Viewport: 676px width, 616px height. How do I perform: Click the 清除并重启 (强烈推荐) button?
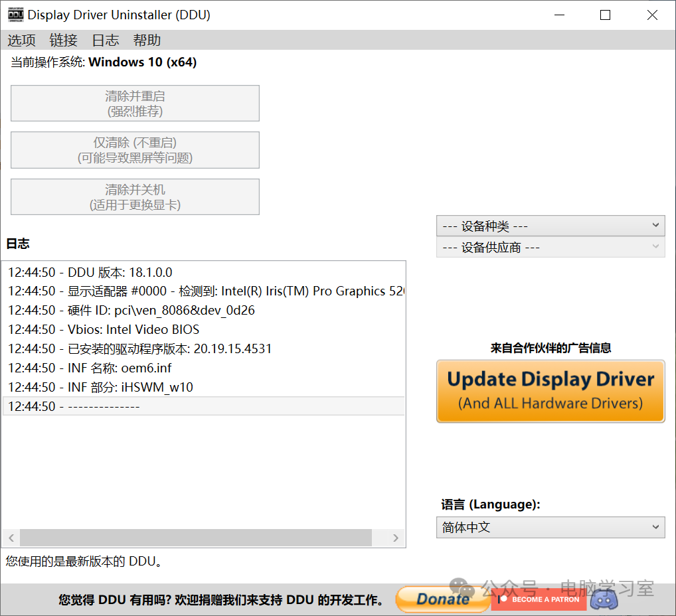(135, 104)
